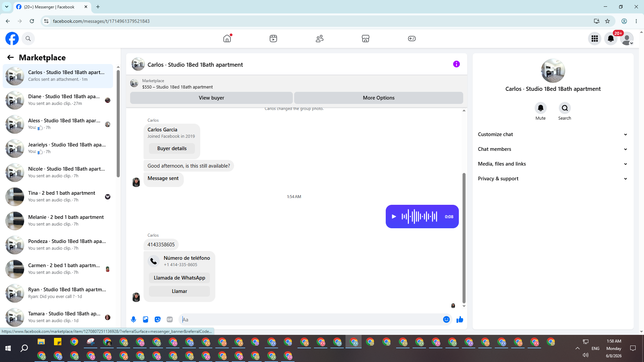Open the Gaming controller icon
Viewport: 644px width, 362px height.
click(x=412, y=39)
